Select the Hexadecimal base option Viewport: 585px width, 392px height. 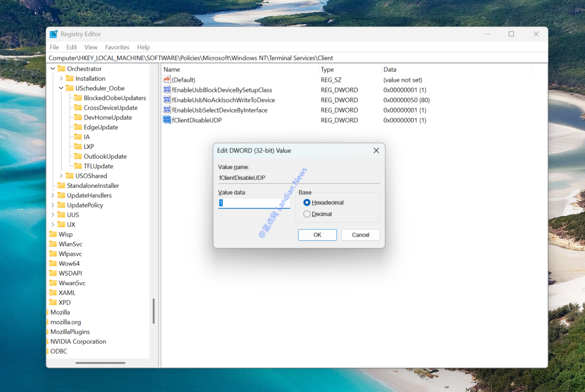[307, 202]
